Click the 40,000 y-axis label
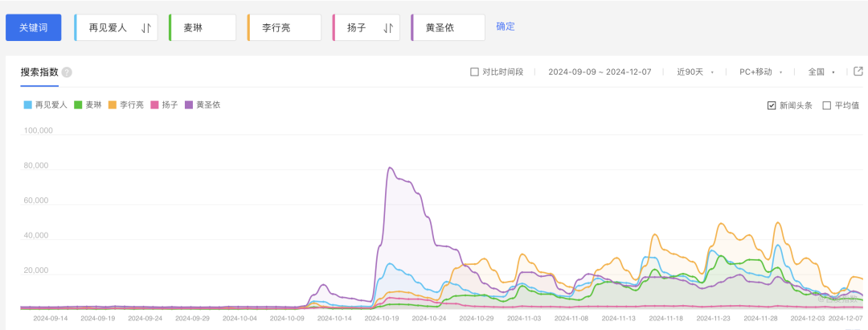The image size is (868, 330). click(38, 236)
